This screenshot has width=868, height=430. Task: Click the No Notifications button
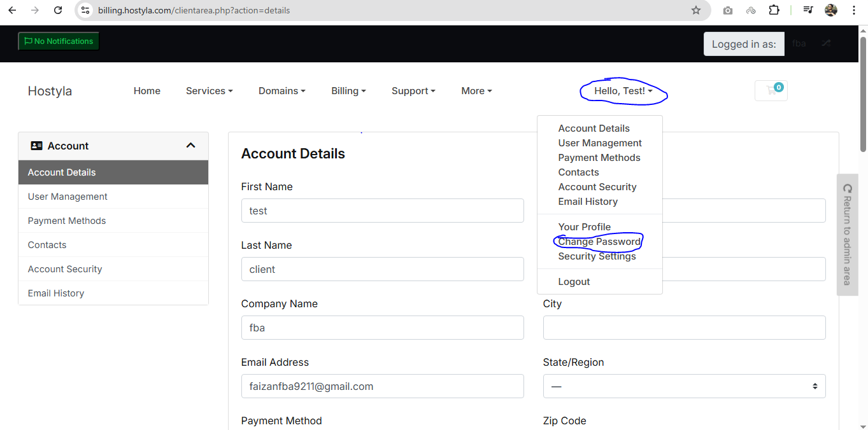pos(59,41)
